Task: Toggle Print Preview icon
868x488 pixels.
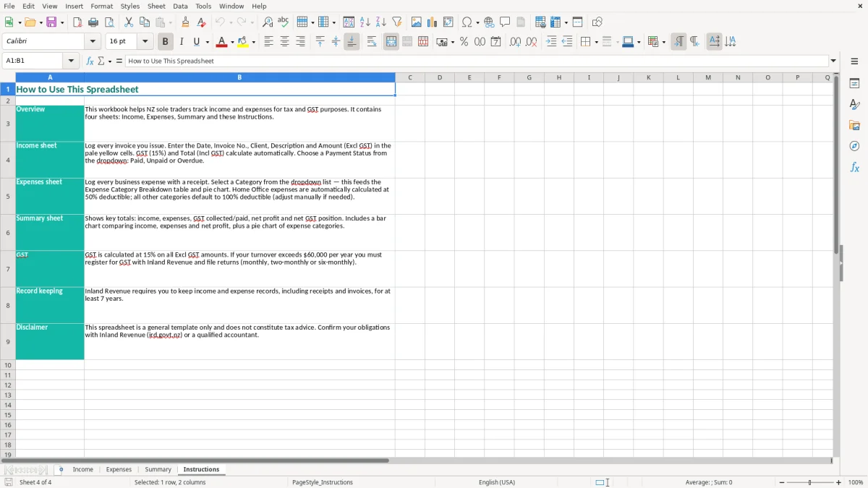Action: tap(109, 22)
